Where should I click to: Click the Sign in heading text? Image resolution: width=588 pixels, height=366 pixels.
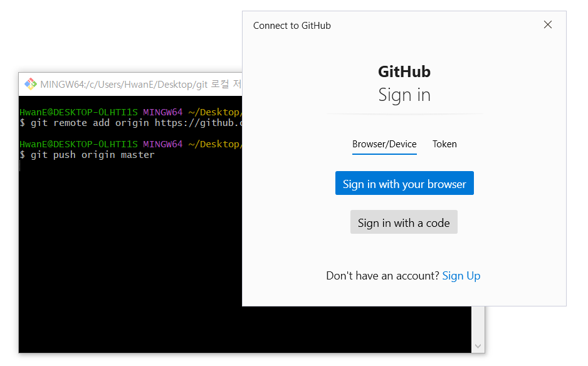pos(404,95)
